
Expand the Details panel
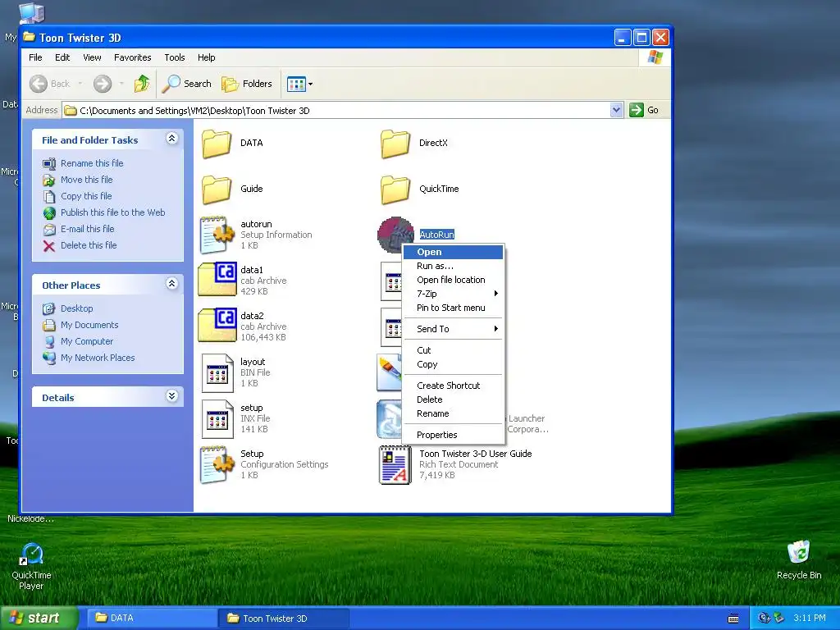pyautogui.click(x=171, y=396)
